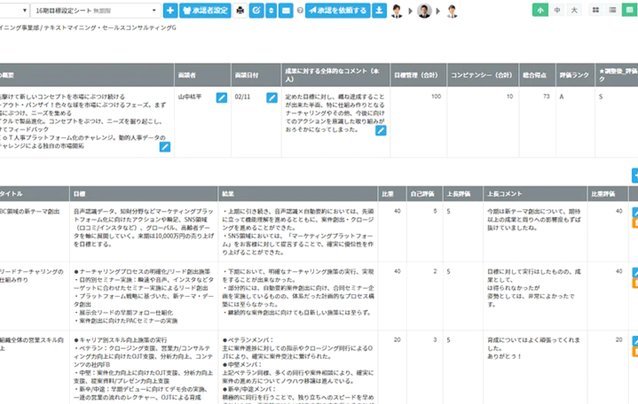Click the gray help question mark icon

coord(300,11)
